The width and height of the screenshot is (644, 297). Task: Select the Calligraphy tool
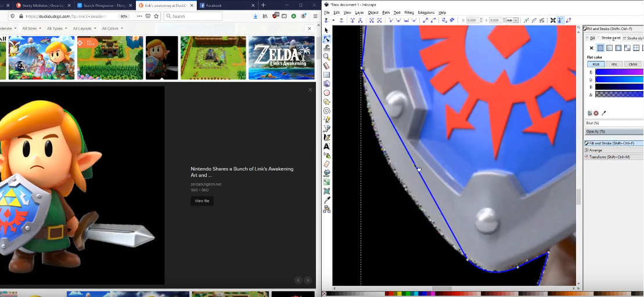coord(326,137)
